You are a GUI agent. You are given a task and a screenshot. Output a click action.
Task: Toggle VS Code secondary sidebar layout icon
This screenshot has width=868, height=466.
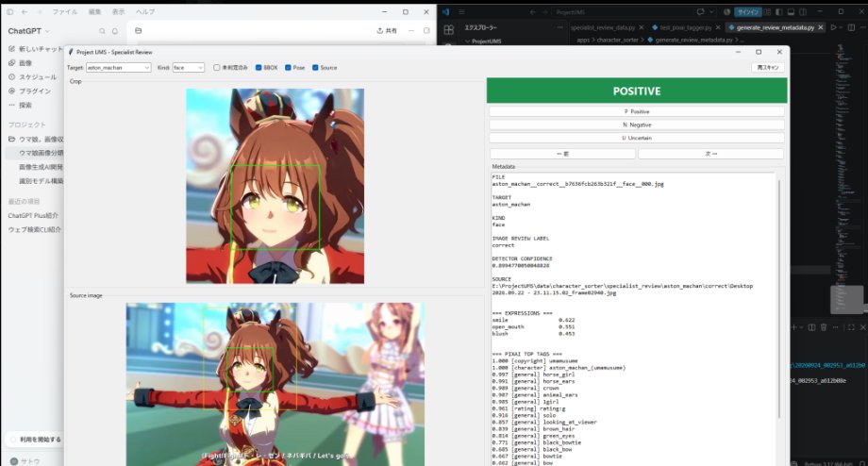[803, 11]
